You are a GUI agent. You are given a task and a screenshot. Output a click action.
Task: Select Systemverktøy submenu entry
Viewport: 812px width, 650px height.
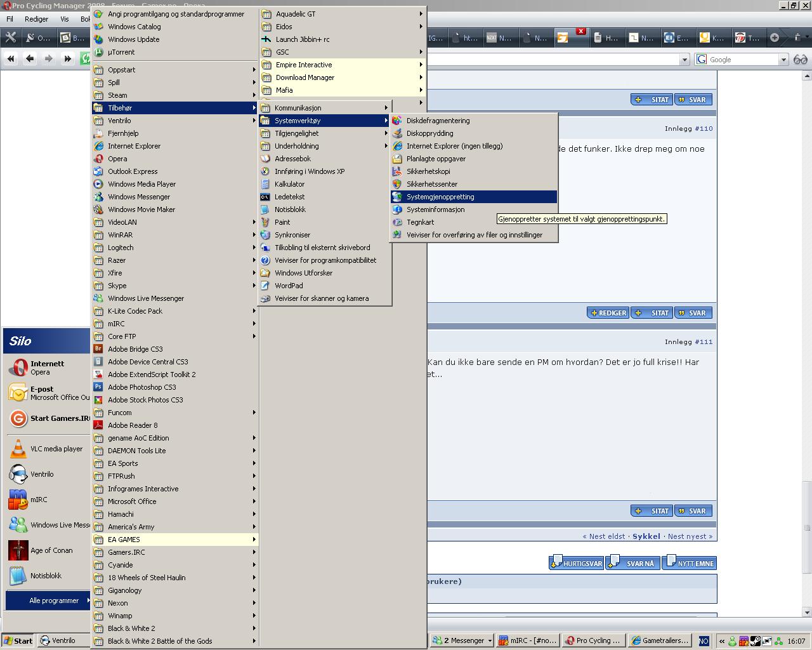click(325, 121)
